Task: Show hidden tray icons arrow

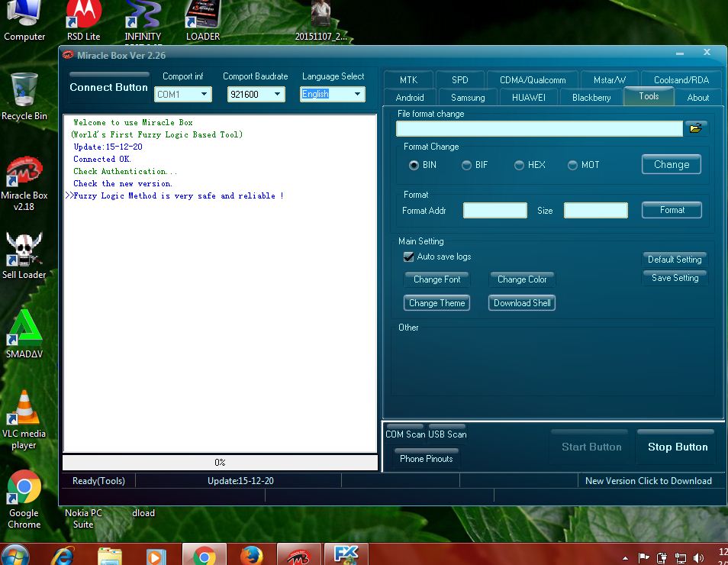Action: [x=626, y=558]
